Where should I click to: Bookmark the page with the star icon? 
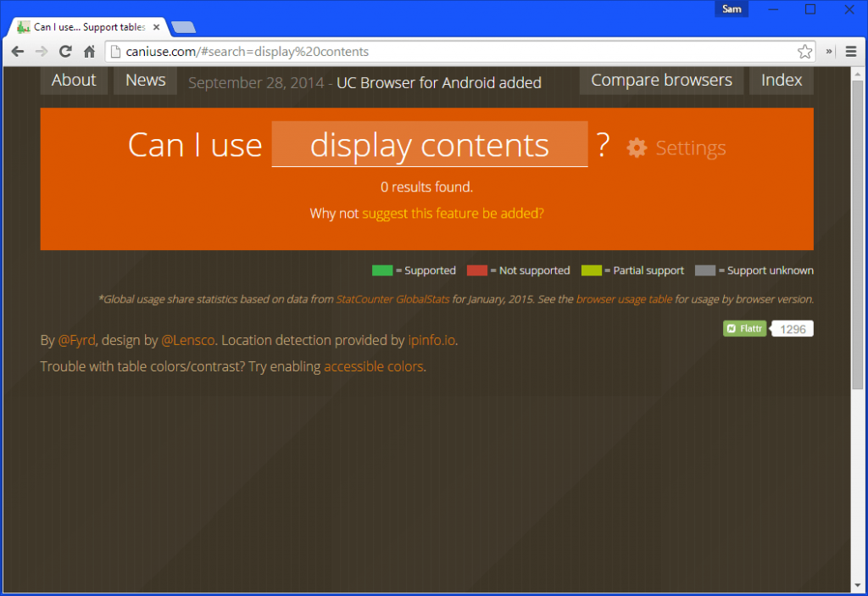[x=804, y=51]
